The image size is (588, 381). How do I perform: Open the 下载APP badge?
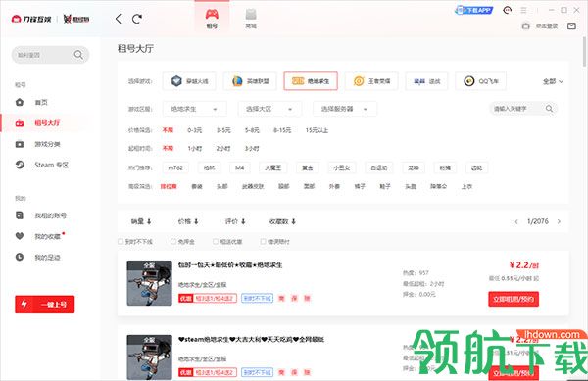[x=473, y=10]
